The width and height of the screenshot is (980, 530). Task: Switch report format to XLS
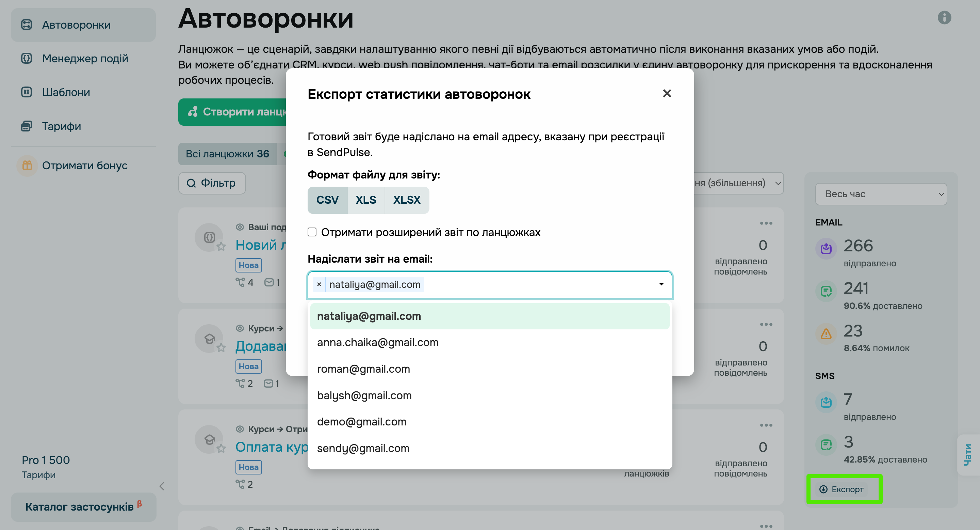[x=365, y=200]
